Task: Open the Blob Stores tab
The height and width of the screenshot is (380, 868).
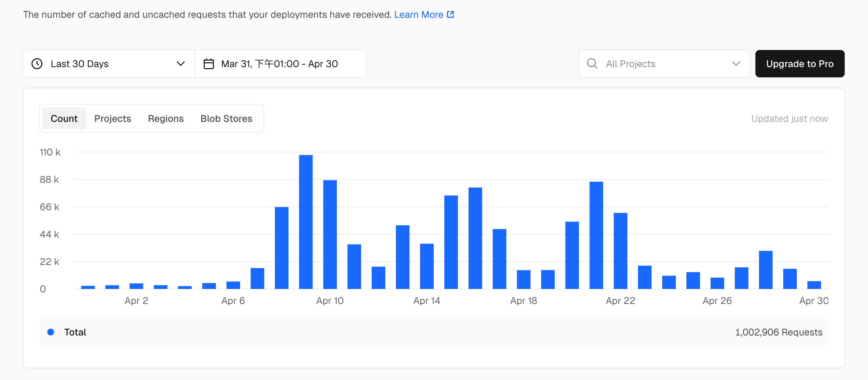Action: point(226,118)
